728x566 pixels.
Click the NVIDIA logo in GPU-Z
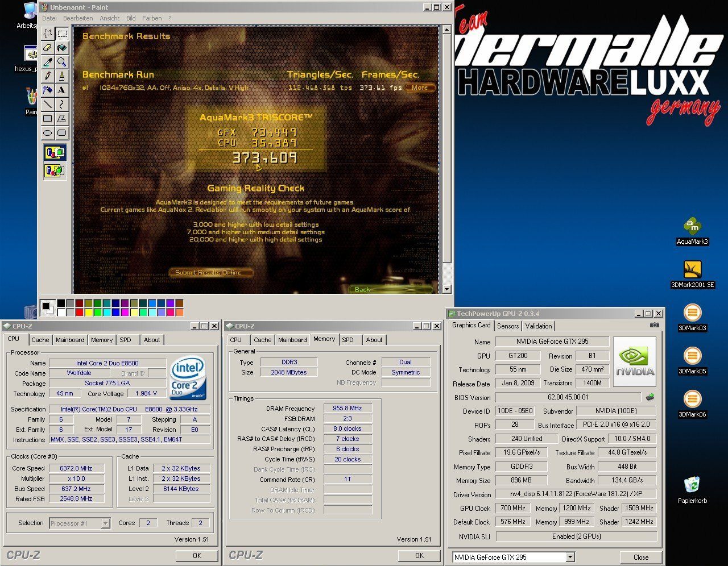point(635,362)
